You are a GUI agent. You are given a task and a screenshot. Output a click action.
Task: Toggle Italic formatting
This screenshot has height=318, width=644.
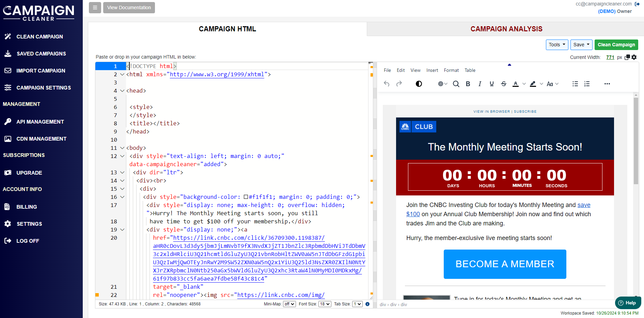coord(480,84)
